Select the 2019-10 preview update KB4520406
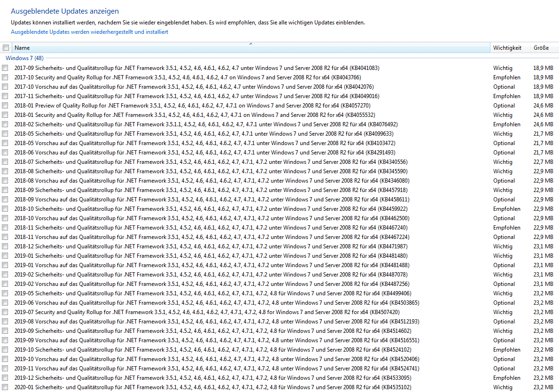This screenshot has height=392, width=559. pos(217,359)
